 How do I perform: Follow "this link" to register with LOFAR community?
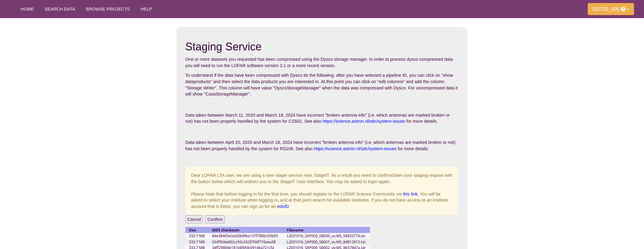click(x=410, y=194)
